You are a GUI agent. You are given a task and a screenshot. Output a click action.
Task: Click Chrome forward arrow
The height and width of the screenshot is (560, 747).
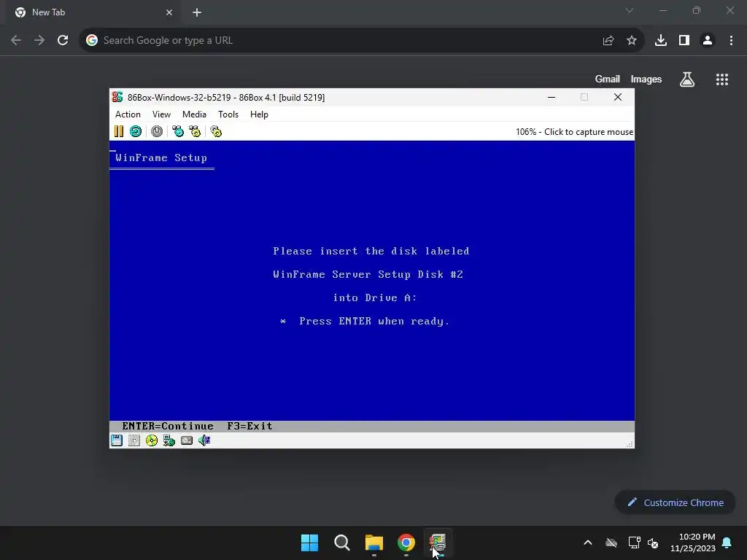coord(39,40)
